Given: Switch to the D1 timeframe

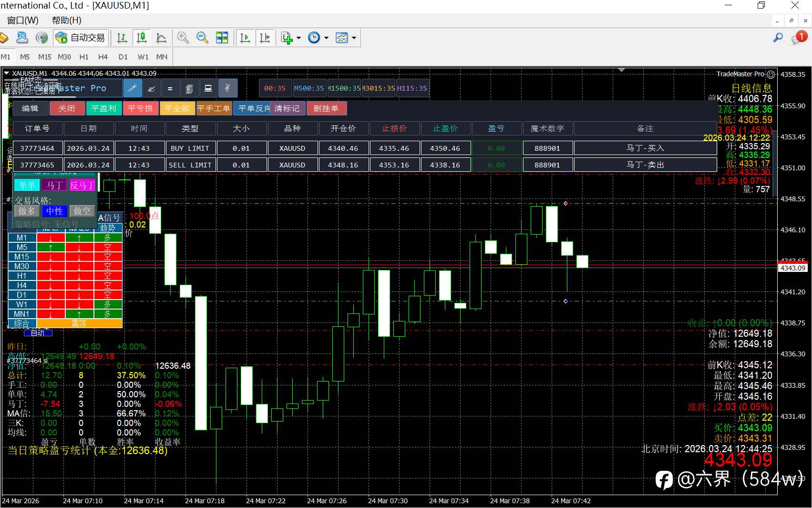Looking at the screenshot, I should 123,57.
